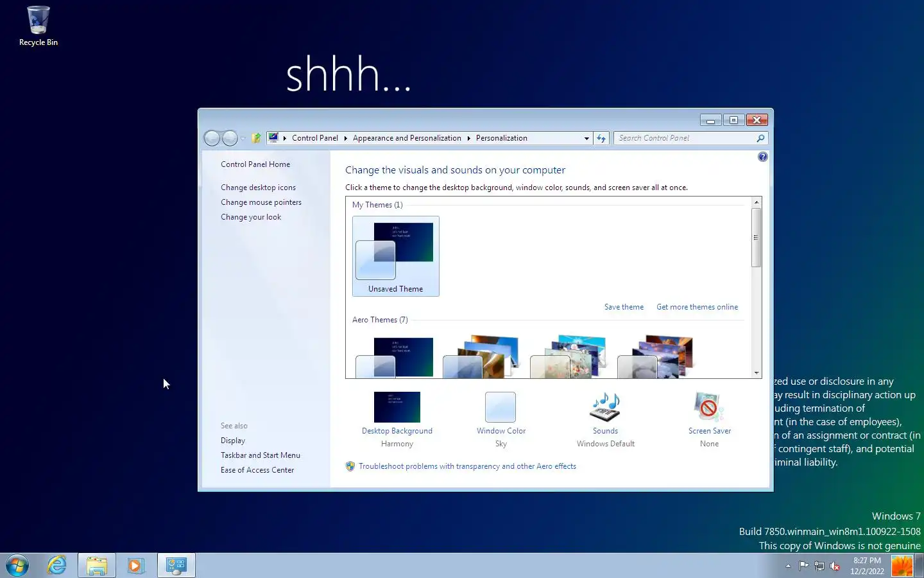This screenshot has width=924, height=578.
Task: Refresh the Personalization page
Action: (601, 138)
